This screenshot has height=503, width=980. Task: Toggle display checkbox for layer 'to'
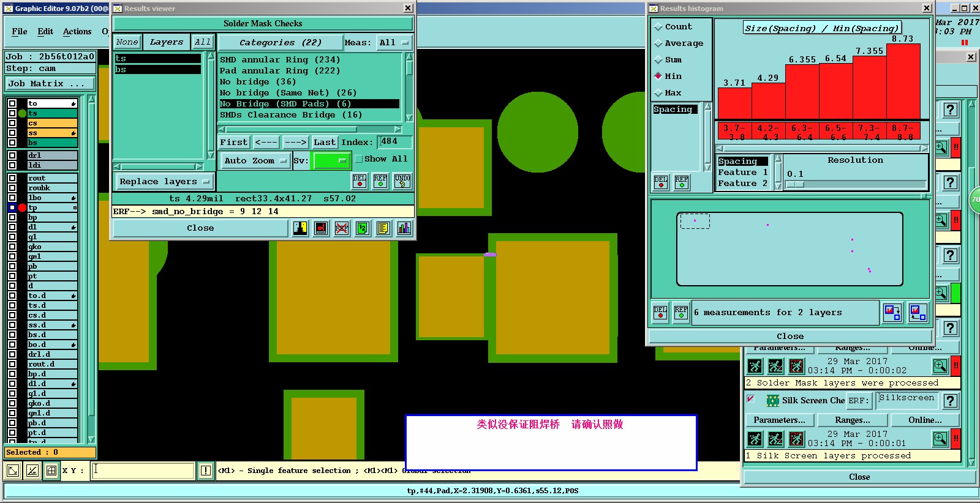[12, 103]
